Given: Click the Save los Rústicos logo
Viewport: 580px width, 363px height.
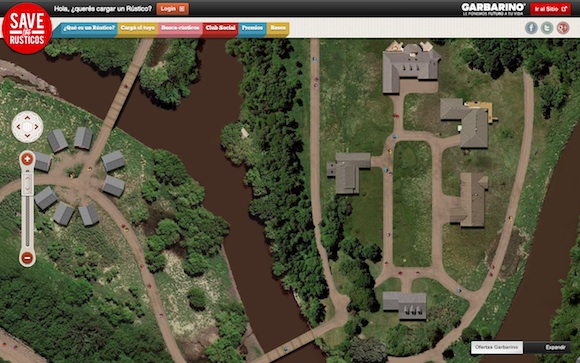Looking at the screenshot, I should tap(27, 28).
